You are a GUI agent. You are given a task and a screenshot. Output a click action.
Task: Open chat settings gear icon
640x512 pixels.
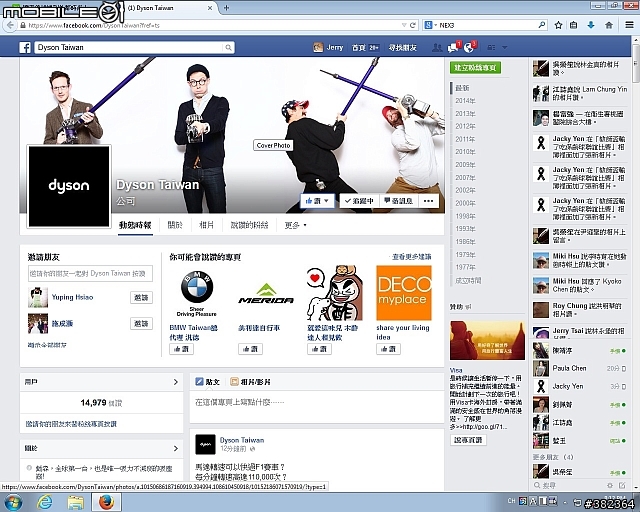click(x=610, y=485)
